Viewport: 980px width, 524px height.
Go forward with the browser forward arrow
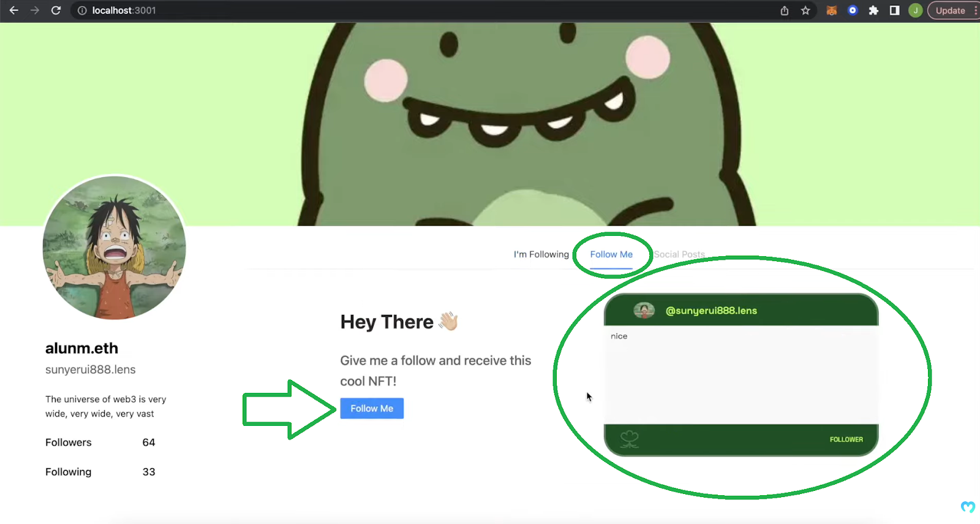(35, 10)
